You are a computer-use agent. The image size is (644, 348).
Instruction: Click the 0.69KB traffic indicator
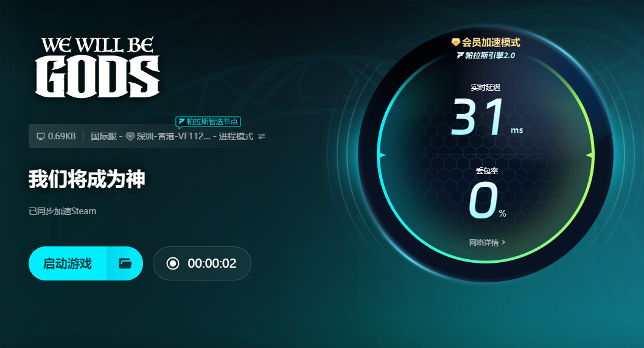coord(61,136)
